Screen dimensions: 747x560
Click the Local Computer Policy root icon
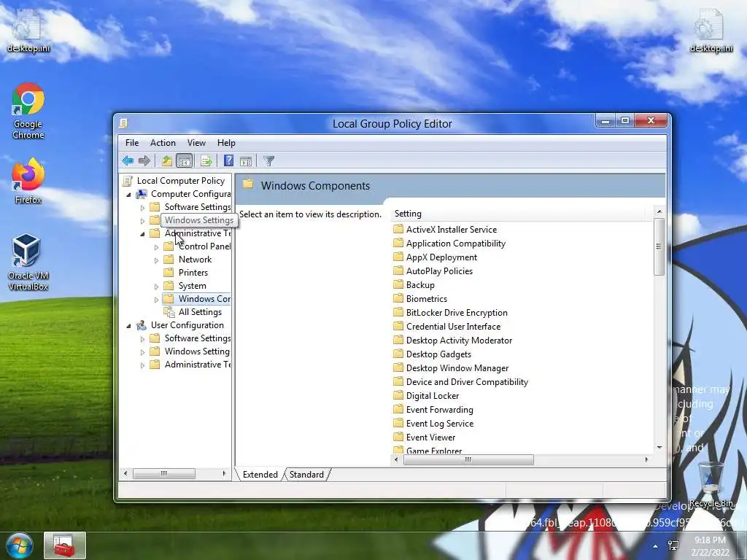click(127, 181)
